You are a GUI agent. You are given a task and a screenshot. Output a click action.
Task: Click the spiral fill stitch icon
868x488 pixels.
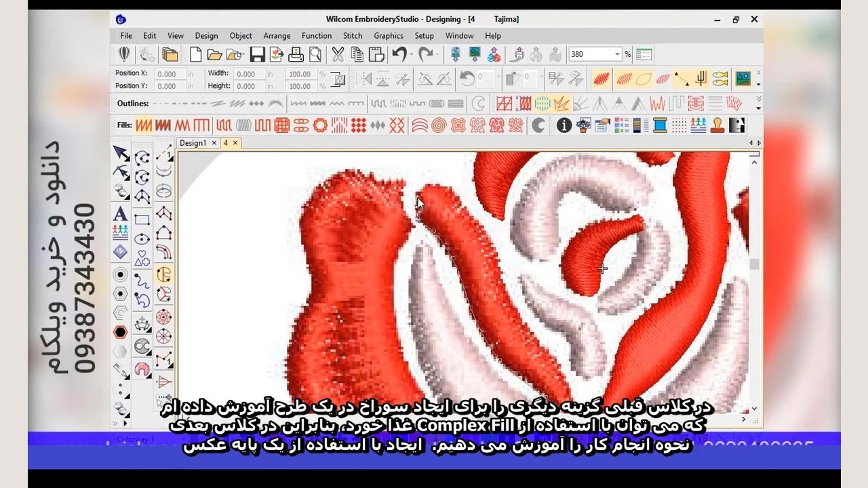pos(439,125)
